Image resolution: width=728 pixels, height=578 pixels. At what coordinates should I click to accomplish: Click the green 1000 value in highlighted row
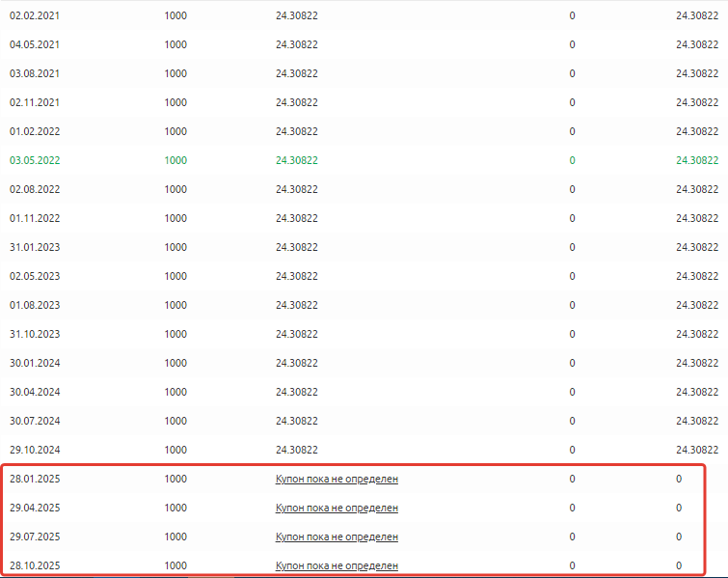pyautogui.click(x=175, y=160)
